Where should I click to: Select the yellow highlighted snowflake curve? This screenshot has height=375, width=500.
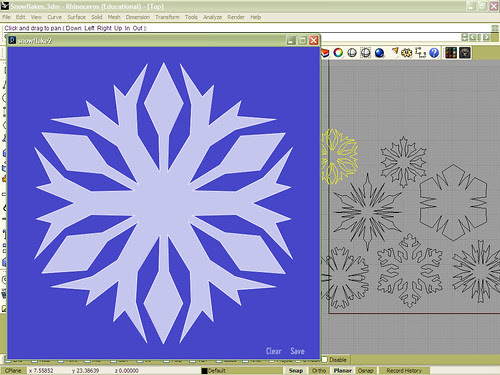(339, 157)
